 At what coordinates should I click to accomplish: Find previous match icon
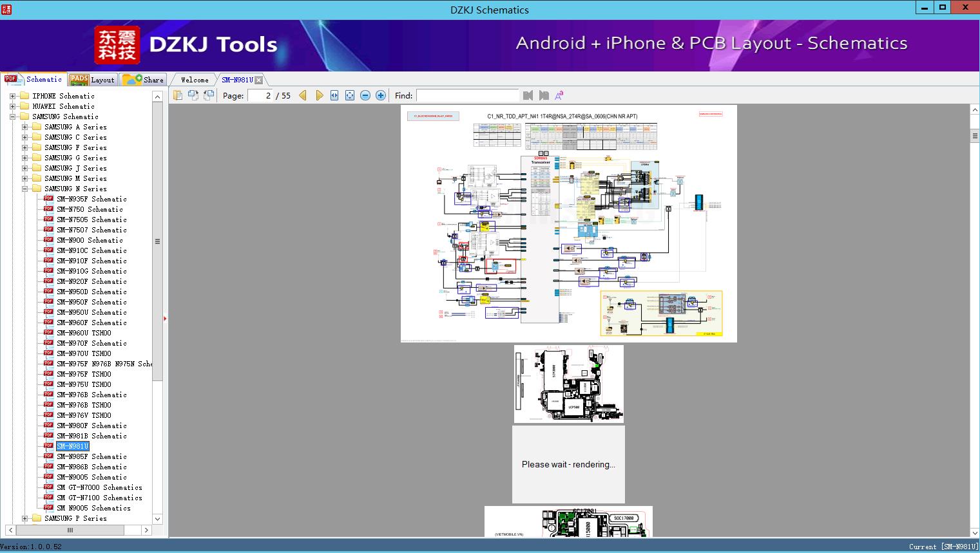pos(528,95)
